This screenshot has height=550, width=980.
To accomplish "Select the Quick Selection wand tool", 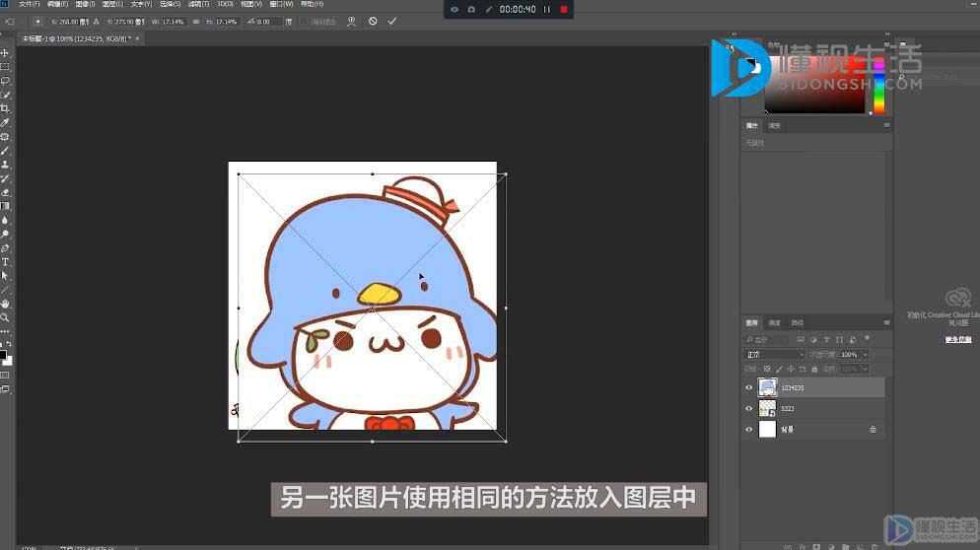I will tap(5, 95).
